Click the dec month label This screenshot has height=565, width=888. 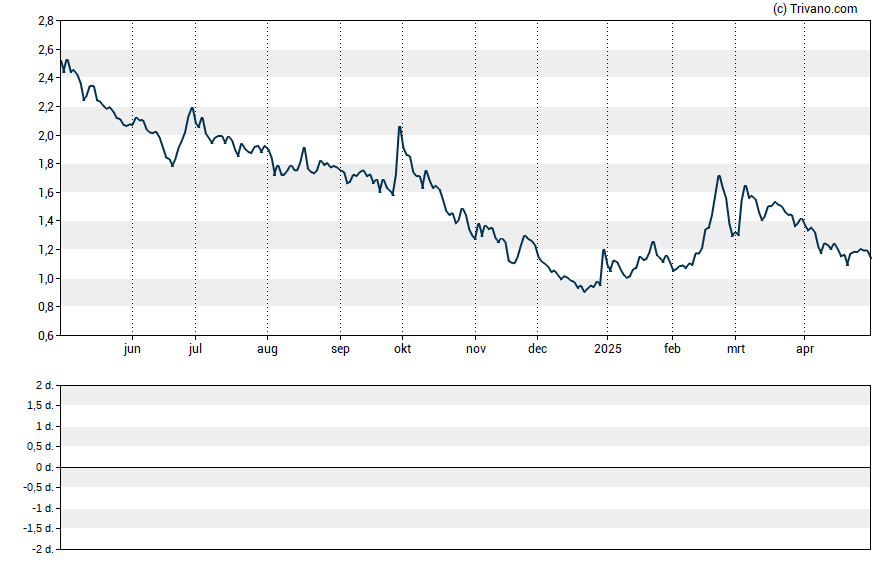(x=537, y=349)
